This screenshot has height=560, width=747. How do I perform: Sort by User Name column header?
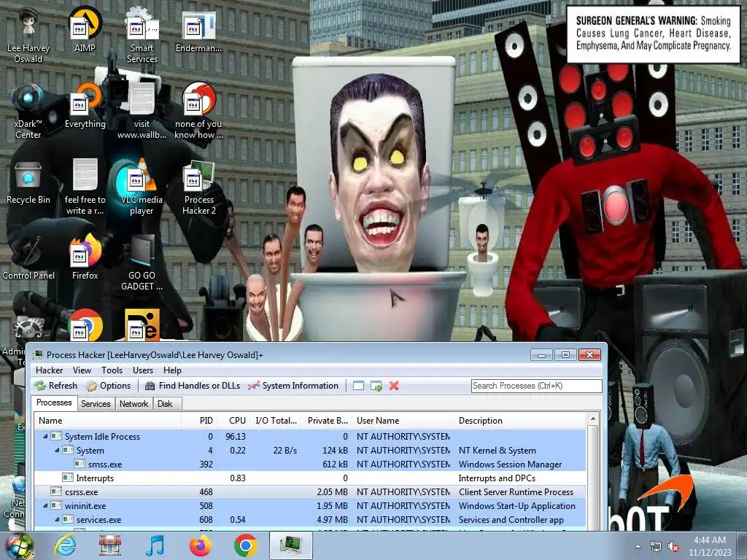click(403, 421)
